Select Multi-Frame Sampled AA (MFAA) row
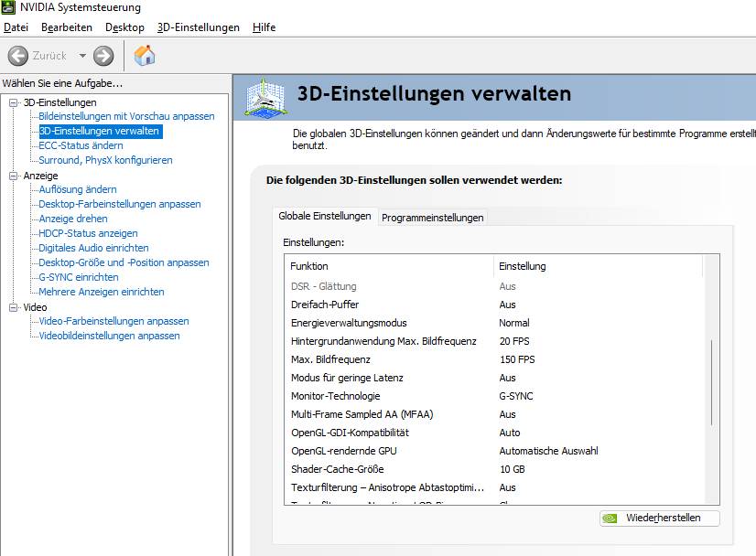Image resolution: width=756 pixels, height=556 pixels. (x=494, y=414)
